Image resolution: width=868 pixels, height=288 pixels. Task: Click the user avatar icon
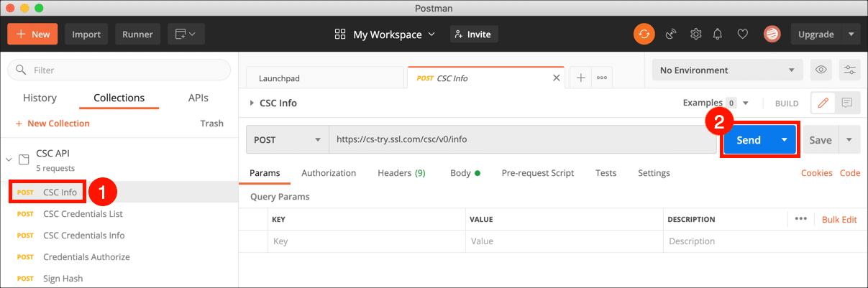tap(771, 34)
